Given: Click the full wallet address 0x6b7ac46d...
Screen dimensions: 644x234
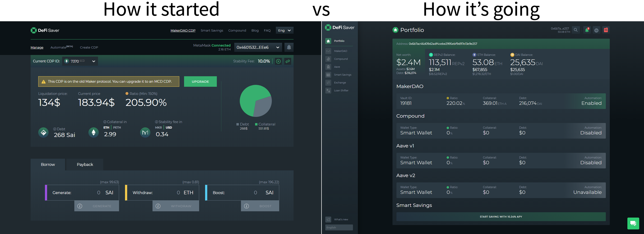Looking at the screenshot, I should pos(443,44).
